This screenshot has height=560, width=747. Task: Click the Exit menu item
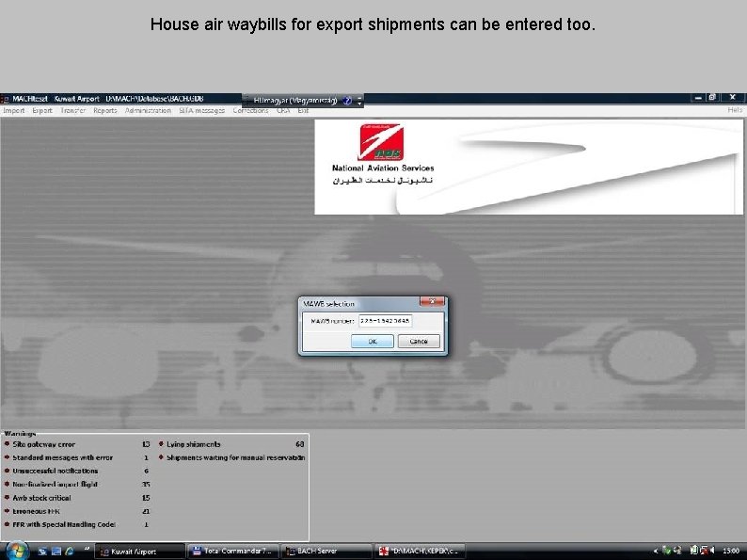pos(303,110)
